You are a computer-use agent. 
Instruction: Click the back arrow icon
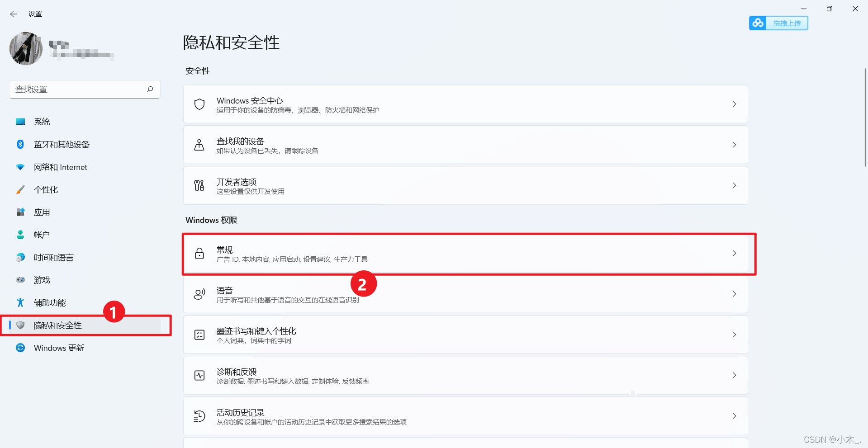pyautogui.click(x=14, y=14)
